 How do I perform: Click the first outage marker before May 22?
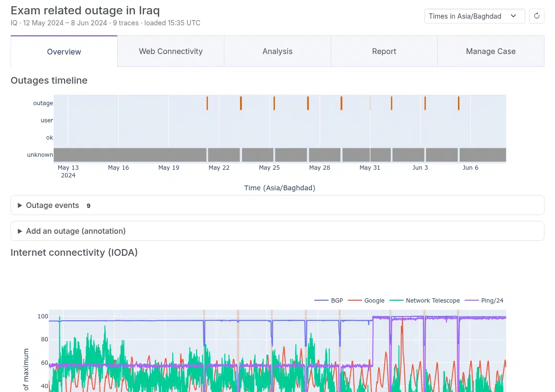pyautogui.click(x=207, y=103)
